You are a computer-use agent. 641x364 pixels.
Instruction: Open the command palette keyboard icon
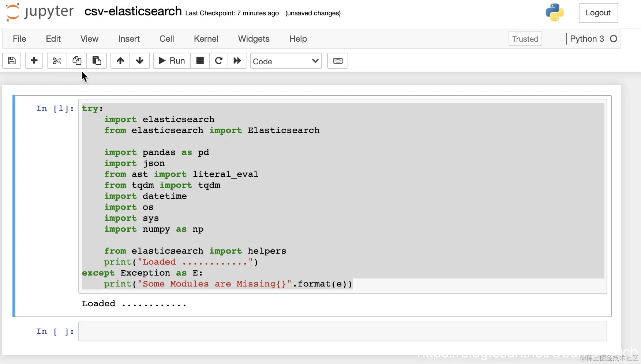(338, 61)
